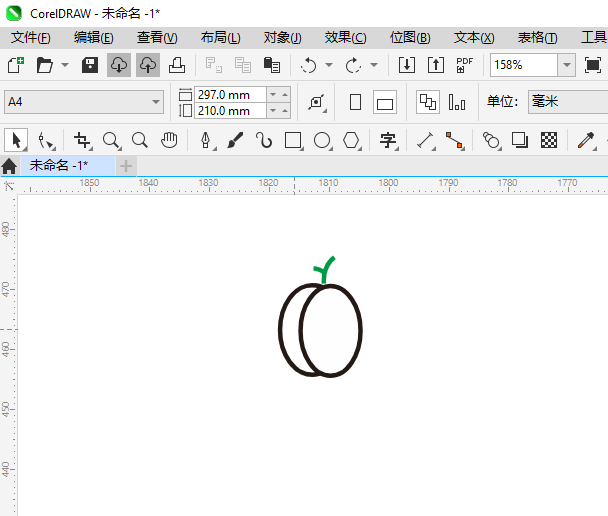The height and width of the screenshot is (516, 608).
Task: Click the Save floppy disk icon
Action: [90, 65]
